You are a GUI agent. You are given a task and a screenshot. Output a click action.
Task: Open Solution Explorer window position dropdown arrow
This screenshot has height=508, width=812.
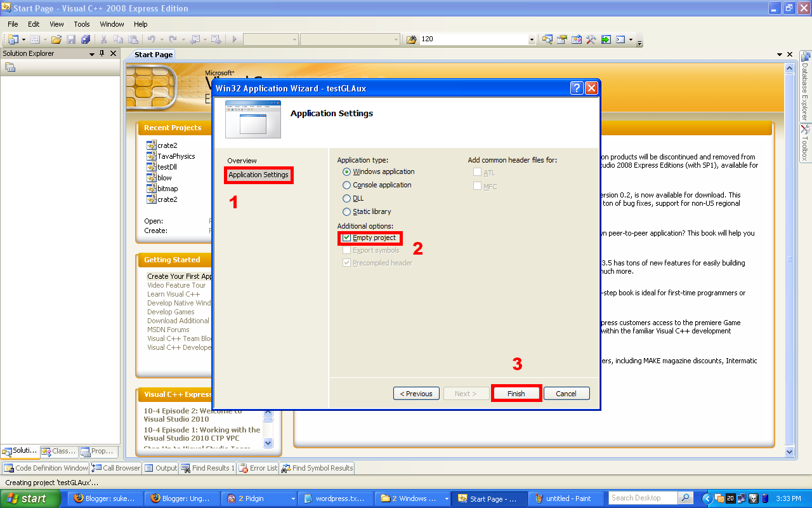92,54
